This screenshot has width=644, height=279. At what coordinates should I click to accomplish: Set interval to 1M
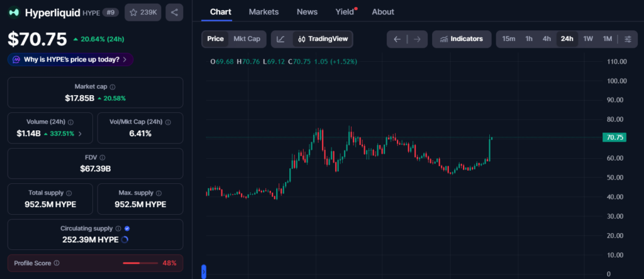608,39
